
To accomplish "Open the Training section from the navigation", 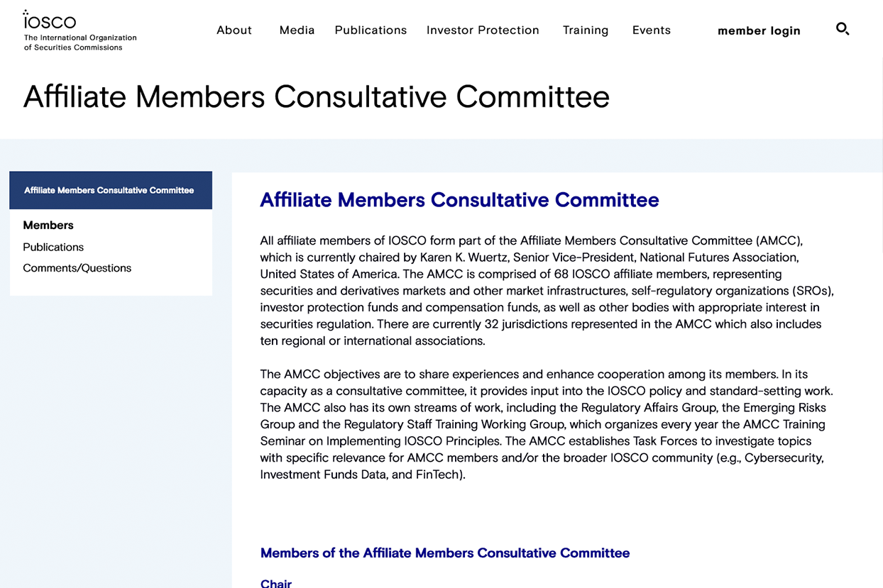I will coord(586,30).
